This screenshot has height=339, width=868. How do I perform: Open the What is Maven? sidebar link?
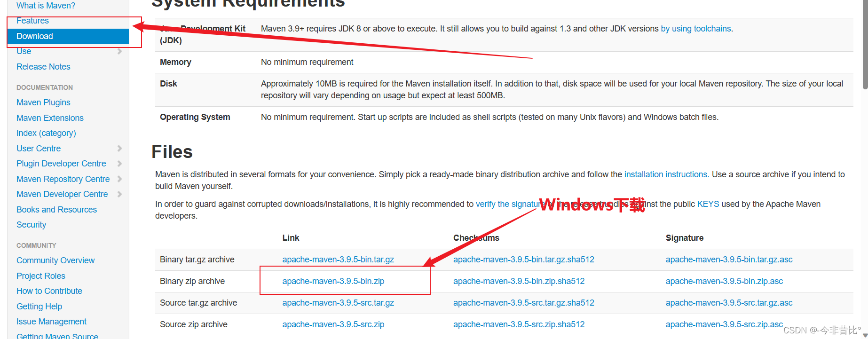tap(46, 6)
